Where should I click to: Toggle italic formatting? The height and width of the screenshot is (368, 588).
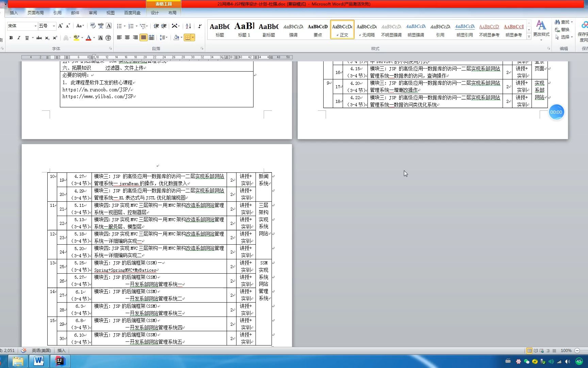(x=19, y=38)
